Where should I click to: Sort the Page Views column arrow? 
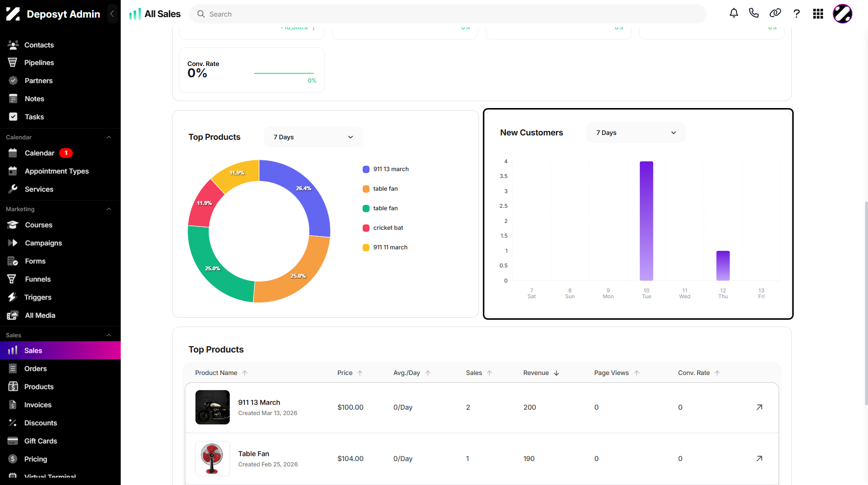(x=637, y=373)
